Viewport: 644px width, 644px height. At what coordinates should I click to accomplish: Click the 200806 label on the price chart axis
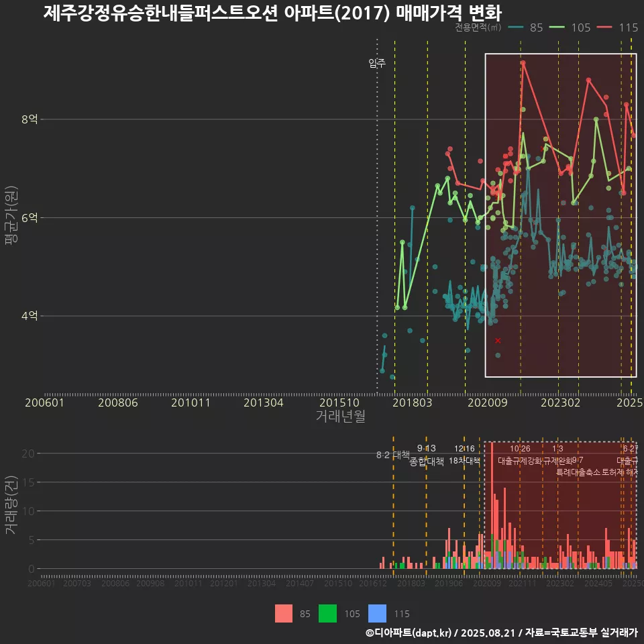tap(118, 402)
